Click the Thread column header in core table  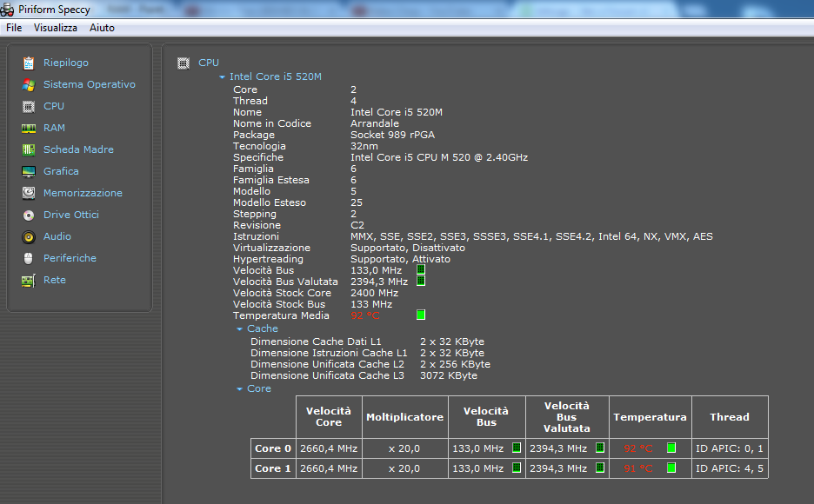pos(730,417)
